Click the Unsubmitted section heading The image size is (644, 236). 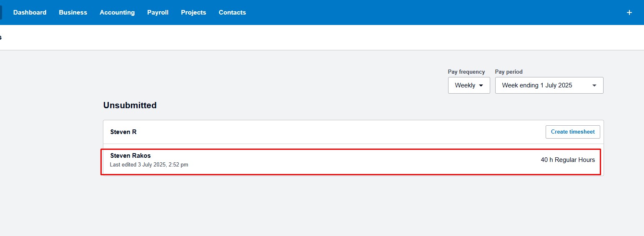130,105
